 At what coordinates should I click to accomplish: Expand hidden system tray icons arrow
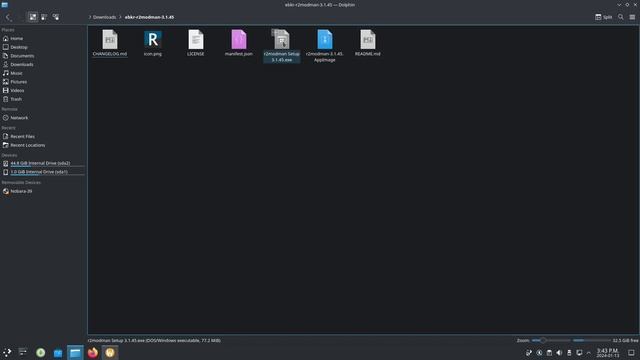[589, 353]
